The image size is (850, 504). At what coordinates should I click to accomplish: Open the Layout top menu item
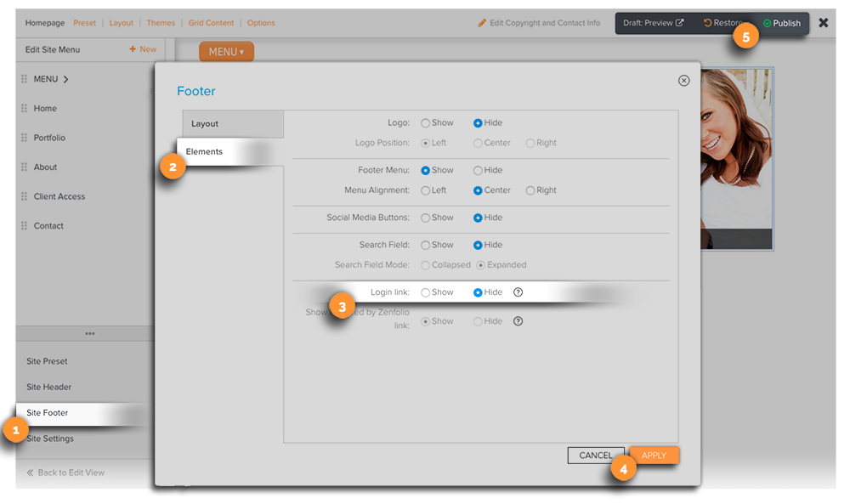[x=121, y=23]
